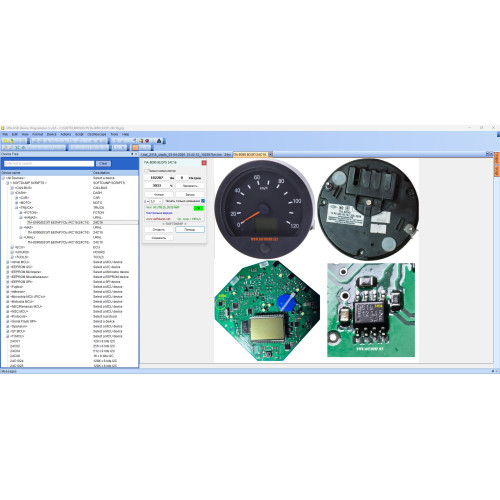Screen dimensions: 500x500
Task: Open the small combo box in script panel
Action: click(156, 201)
